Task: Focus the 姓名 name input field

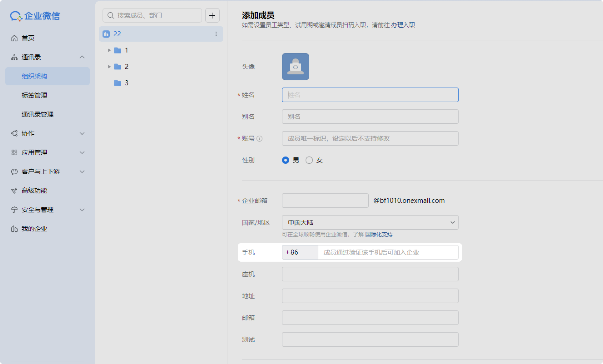Action: click(370, 95)
